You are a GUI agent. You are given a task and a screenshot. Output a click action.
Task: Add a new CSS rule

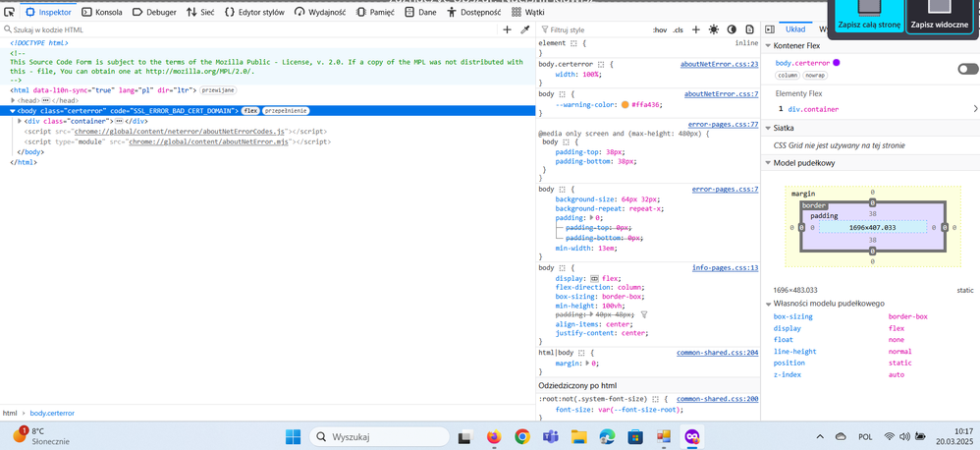tap(695, 29)
